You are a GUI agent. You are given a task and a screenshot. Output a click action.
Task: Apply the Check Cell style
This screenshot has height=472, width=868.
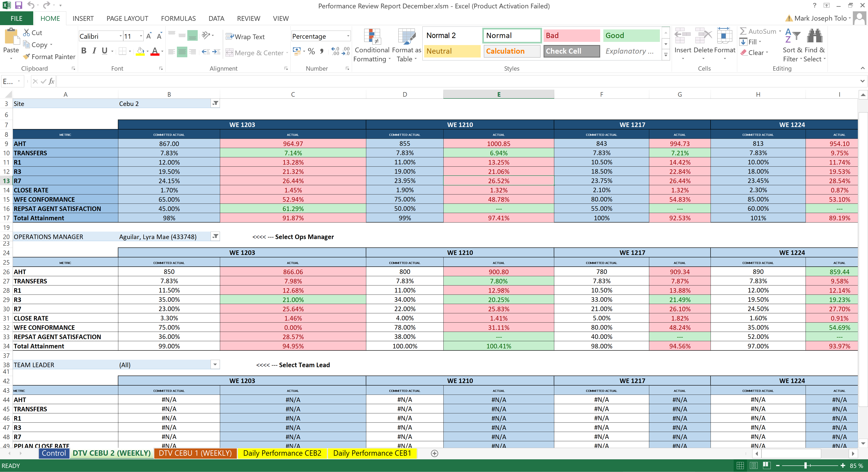click(571, 51)
